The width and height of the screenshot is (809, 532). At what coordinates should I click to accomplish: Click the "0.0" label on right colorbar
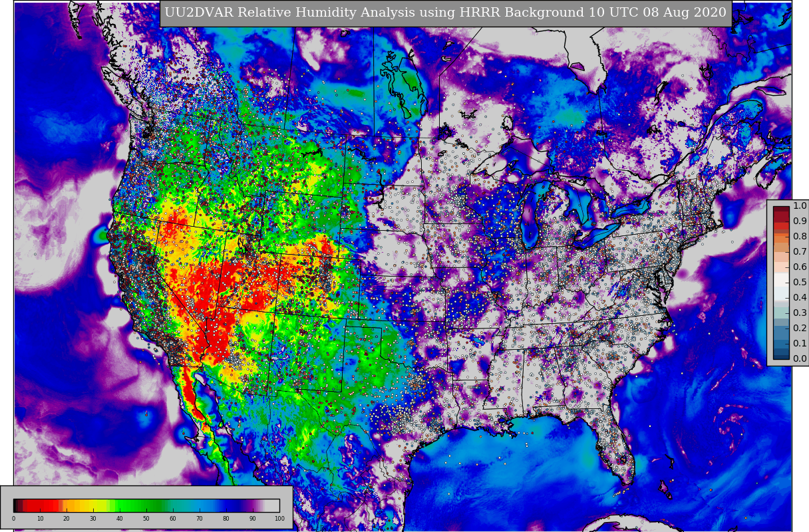click(799, 359)
